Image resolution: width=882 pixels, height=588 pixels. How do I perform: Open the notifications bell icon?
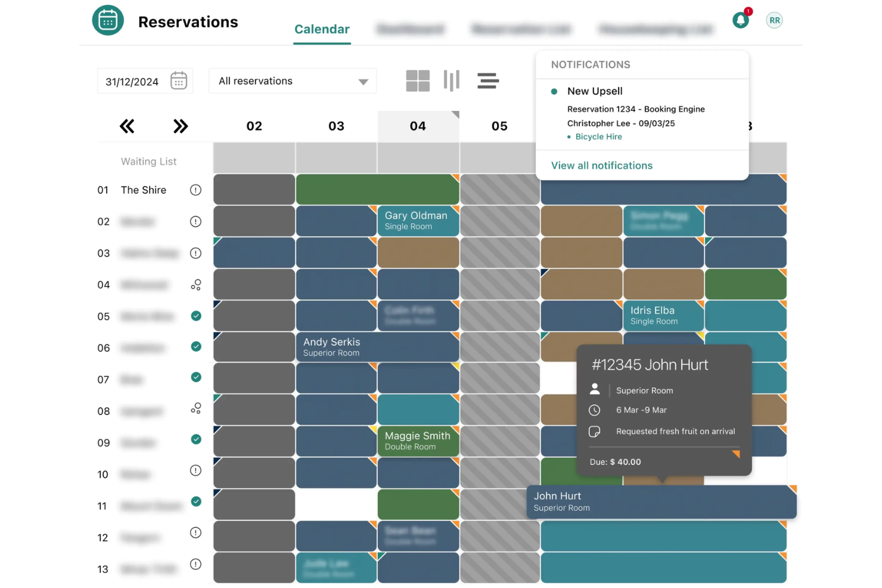pos(740,20)
